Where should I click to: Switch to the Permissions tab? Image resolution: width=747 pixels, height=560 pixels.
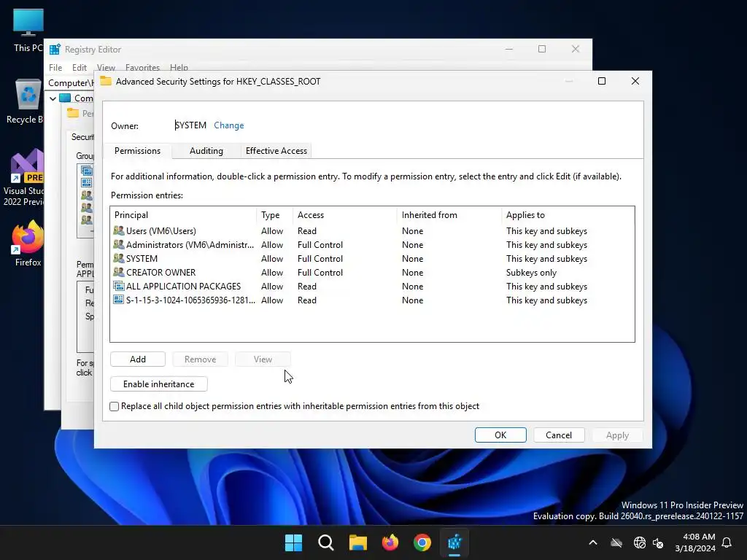(x=137, y=151)
